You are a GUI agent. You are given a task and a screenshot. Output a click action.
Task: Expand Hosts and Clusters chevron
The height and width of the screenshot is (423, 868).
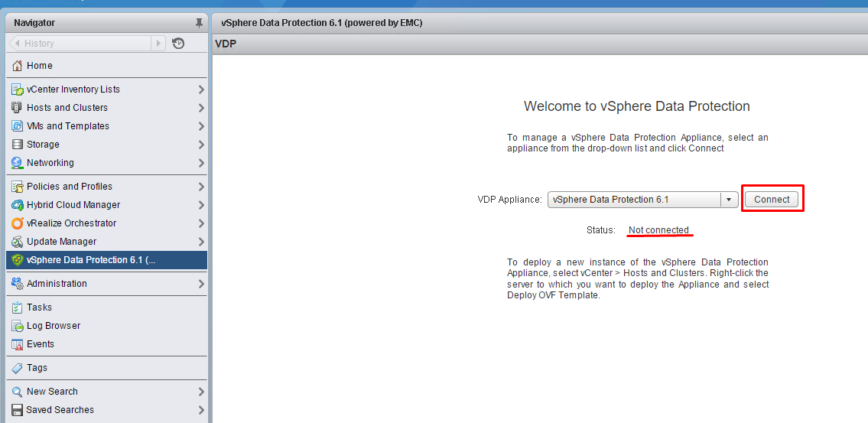click(201, 107)
